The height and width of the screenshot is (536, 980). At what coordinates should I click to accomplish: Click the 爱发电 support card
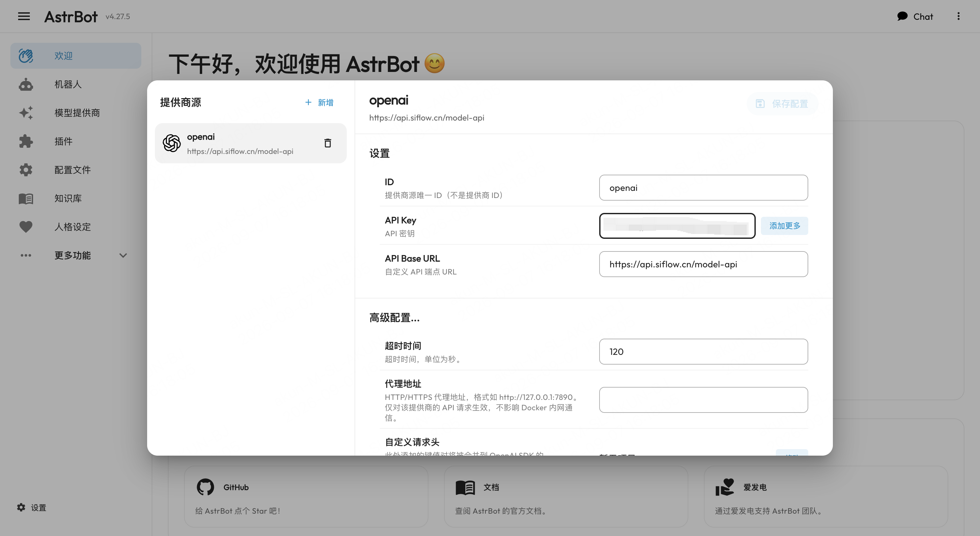(825, 497)
